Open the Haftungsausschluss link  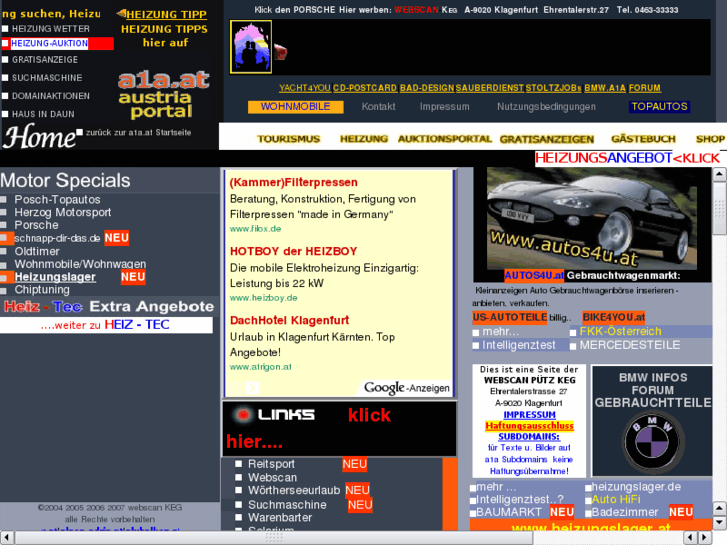[529, 426]
